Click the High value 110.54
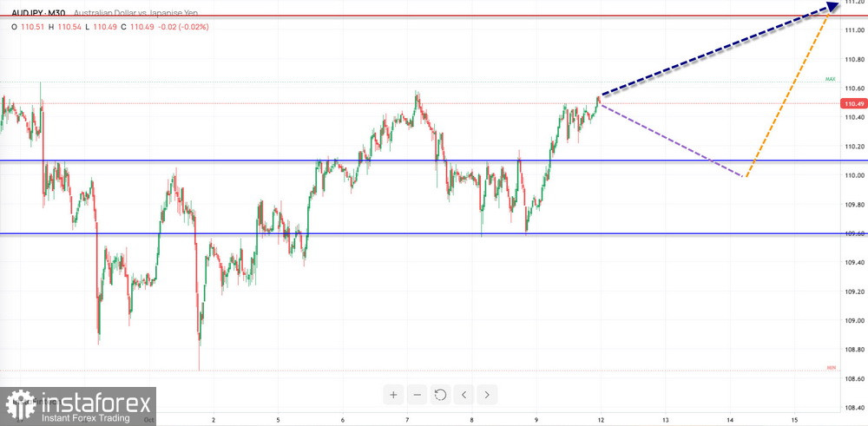 pos(69,27)
